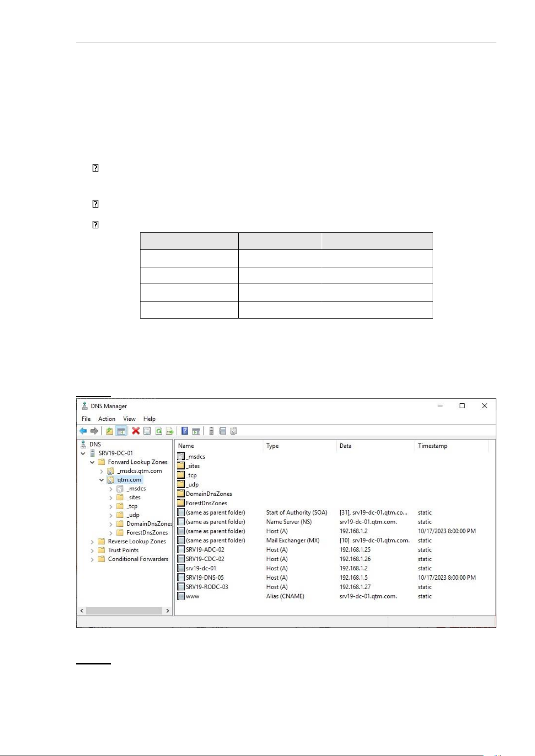Screen dimensions: 535x756
Task: Collapse the SRV19-DC-01 server node
Action: [x=83, y=453]
